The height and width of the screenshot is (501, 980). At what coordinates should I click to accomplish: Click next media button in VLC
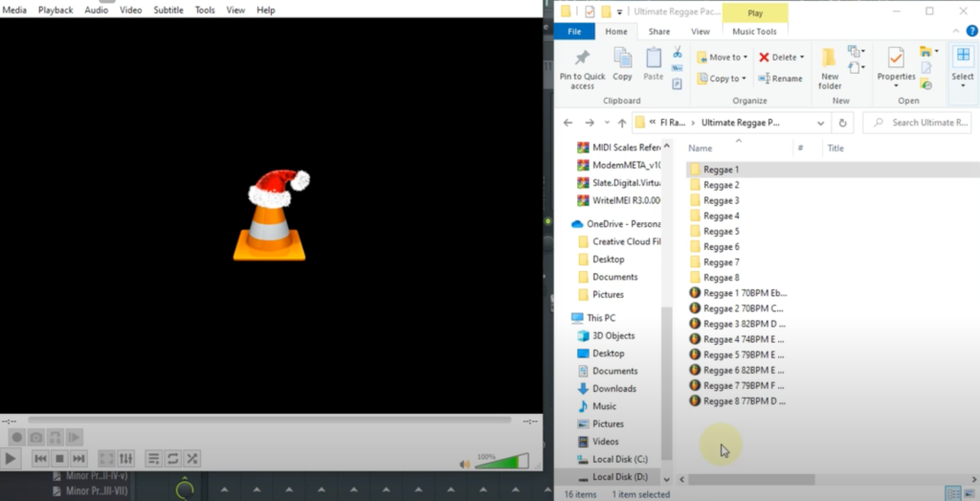(78, 459)
